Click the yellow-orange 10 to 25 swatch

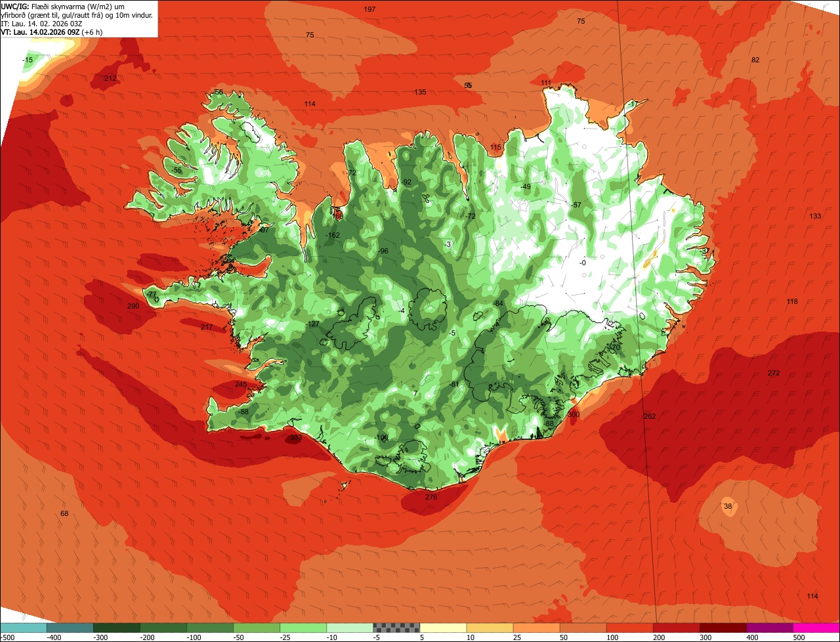490,628
